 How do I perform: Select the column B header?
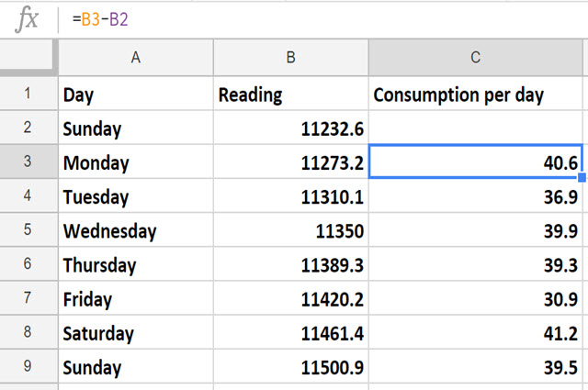(x=290, y=57)
